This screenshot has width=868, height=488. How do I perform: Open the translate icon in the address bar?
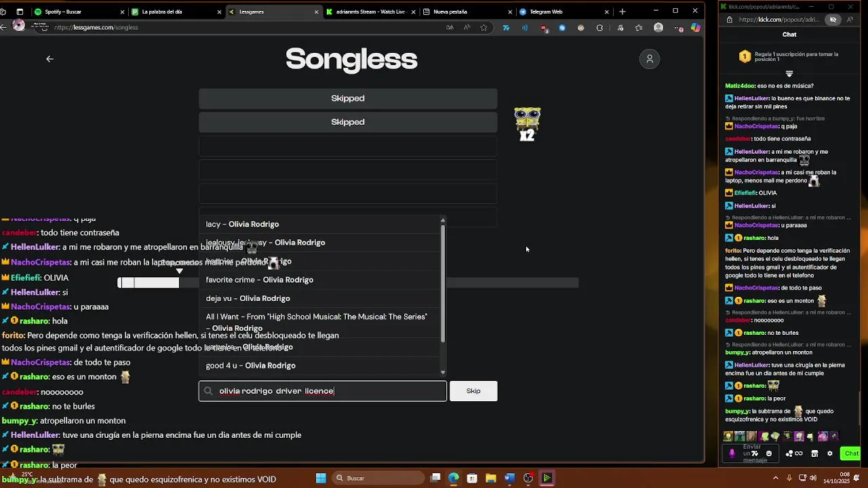[450, 28]
